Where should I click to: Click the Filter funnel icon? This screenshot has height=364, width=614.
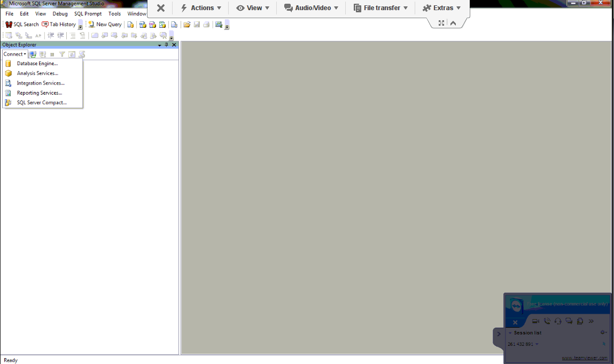(x=62, y=55)
